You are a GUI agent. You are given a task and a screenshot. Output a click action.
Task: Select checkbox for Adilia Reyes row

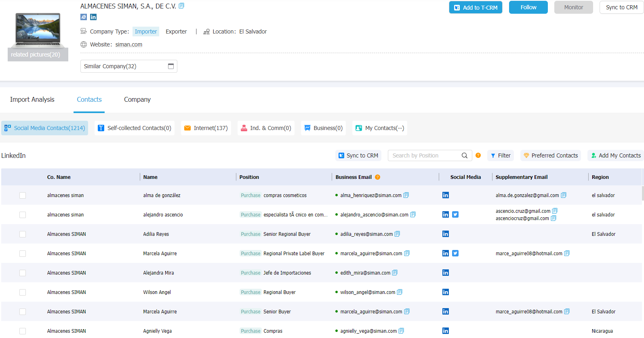pyautogui.click(x=23, y=234)
